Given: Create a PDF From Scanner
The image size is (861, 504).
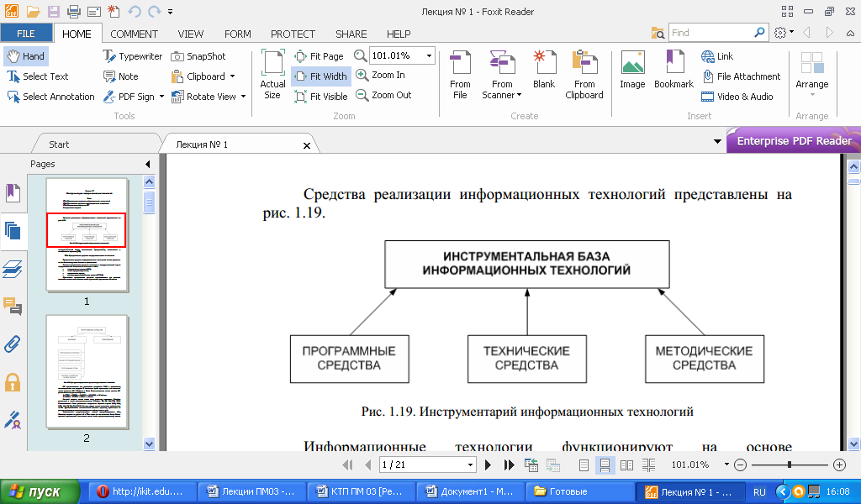Looking at the screenshot, I should coord(502,74).
